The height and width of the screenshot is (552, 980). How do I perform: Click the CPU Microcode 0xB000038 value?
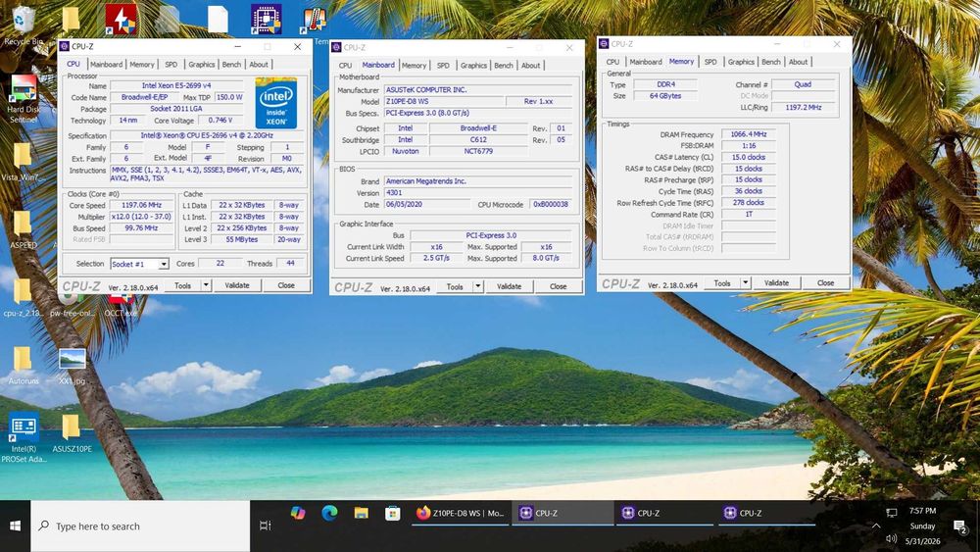(551, 204)
